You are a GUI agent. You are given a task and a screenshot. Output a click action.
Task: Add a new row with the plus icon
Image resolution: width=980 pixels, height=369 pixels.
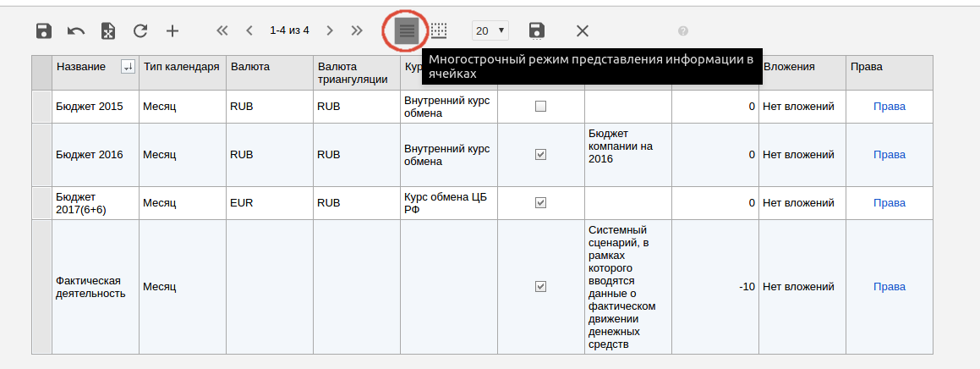pyautogui.click(x=172, y=30)
